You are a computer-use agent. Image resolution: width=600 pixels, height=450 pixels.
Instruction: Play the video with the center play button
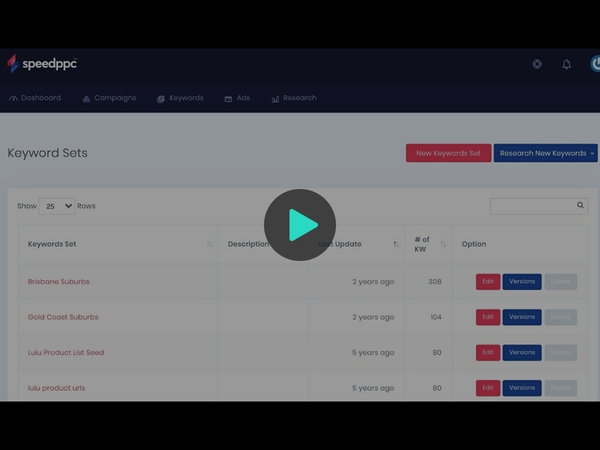click(300, 225)
